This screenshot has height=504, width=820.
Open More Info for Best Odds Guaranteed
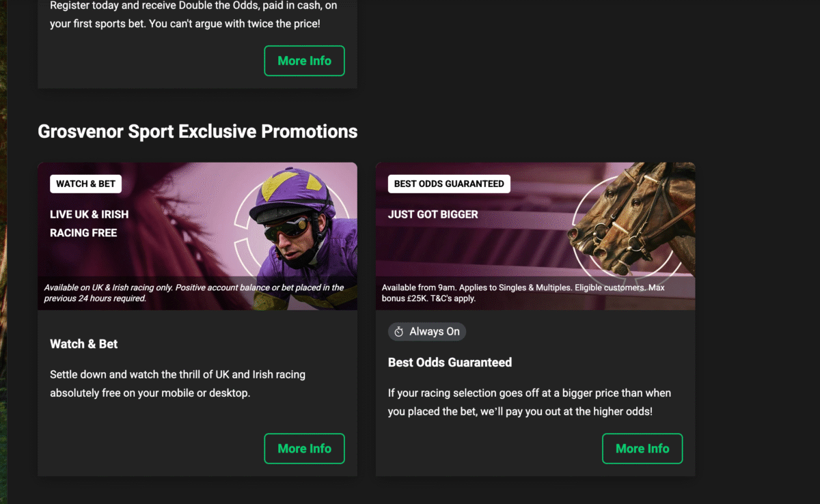coord(642,449)
